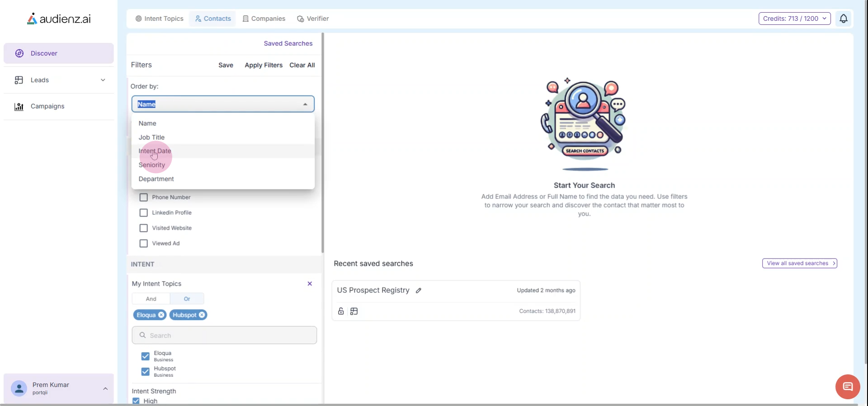This screenshot has height=406, width=868.
Task: Open View all saved searches
Action: tap(799, 264)
